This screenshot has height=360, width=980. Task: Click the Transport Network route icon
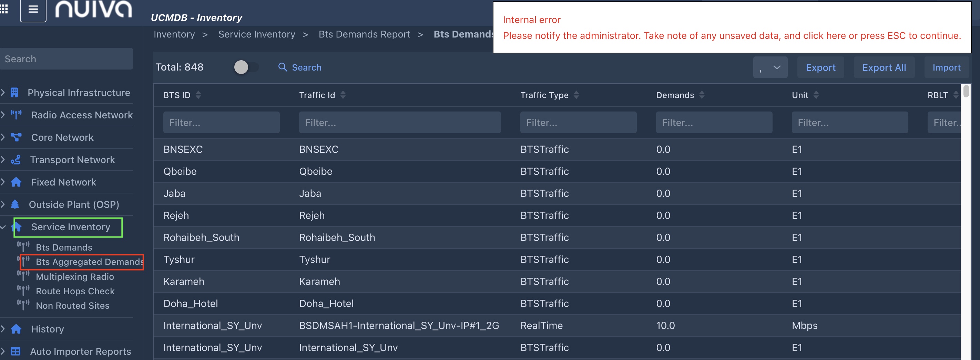pyautogui.click(x=16, y=160)
